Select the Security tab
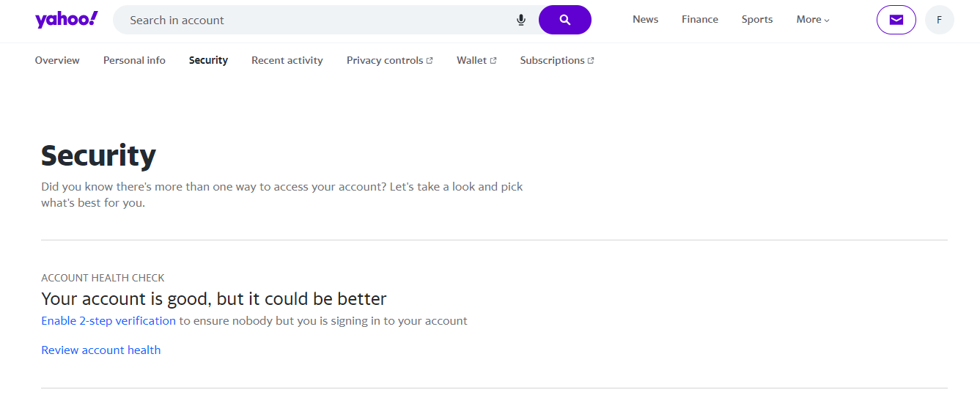Image resolution: width=980 pixels, height=398 pixels. point(208,61)
